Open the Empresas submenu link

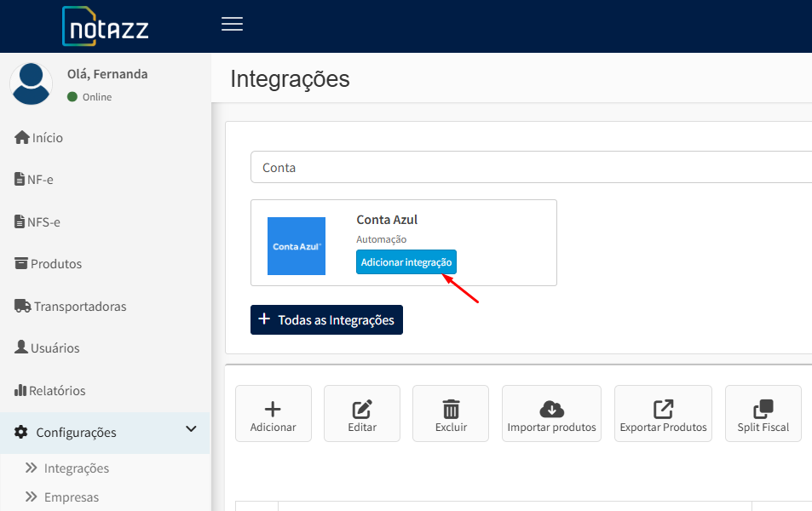(x=71, y=497)
